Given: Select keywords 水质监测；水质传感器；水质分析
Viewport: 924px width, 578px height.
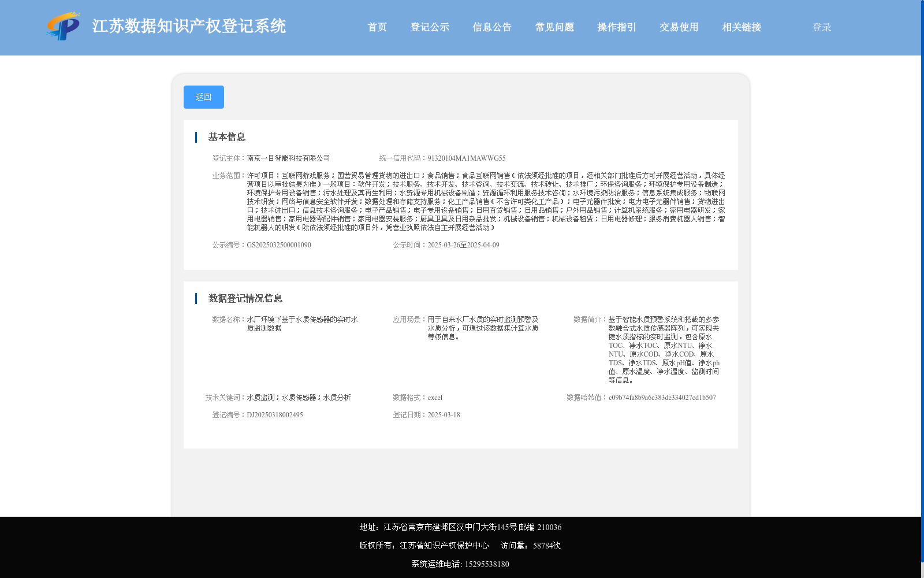Looking at the screenshot, I should 299,398.
